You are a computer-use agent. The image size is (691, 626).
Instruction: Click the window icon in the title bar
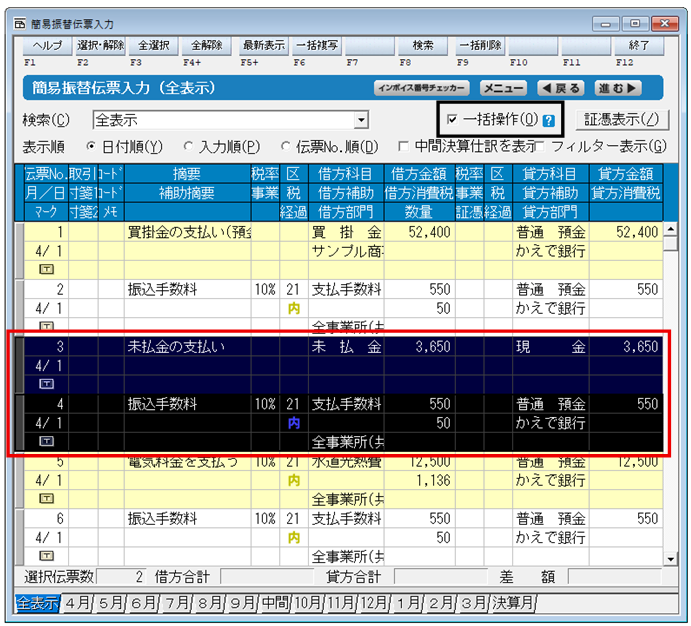[x=19, y=24]
